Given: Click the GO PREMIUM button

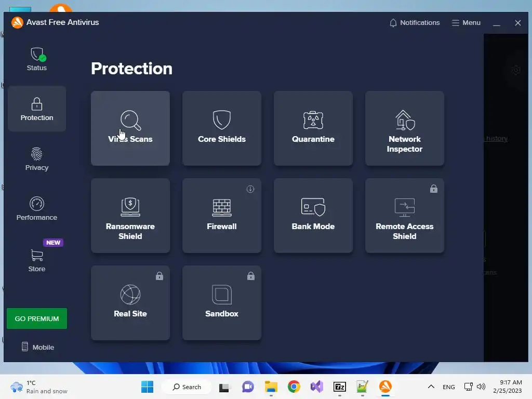Looking at the screenshot, I should point(37,318).
